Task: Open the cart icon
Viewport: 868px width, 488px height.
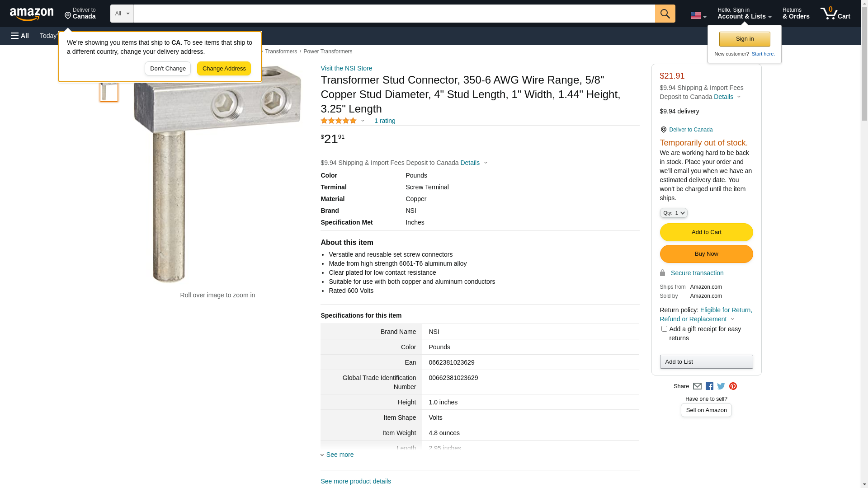Action: [x=835, y=14]
